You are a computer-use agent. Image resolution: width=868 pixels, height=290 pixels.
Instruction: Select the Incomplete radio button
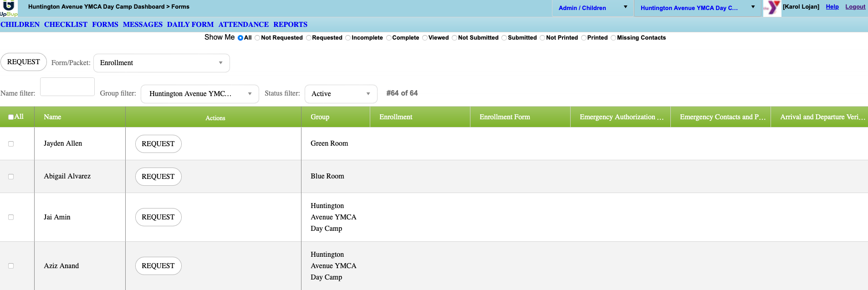click(348, 38)
